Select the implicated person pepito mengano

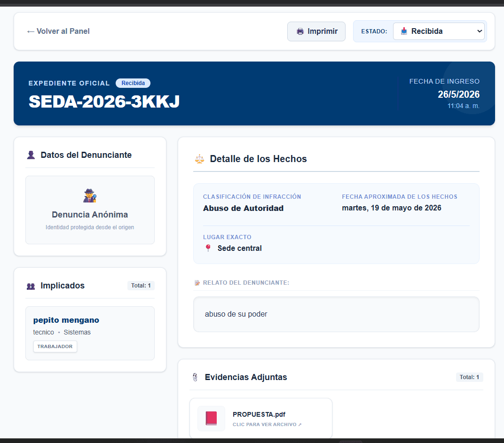click(66, 320)
